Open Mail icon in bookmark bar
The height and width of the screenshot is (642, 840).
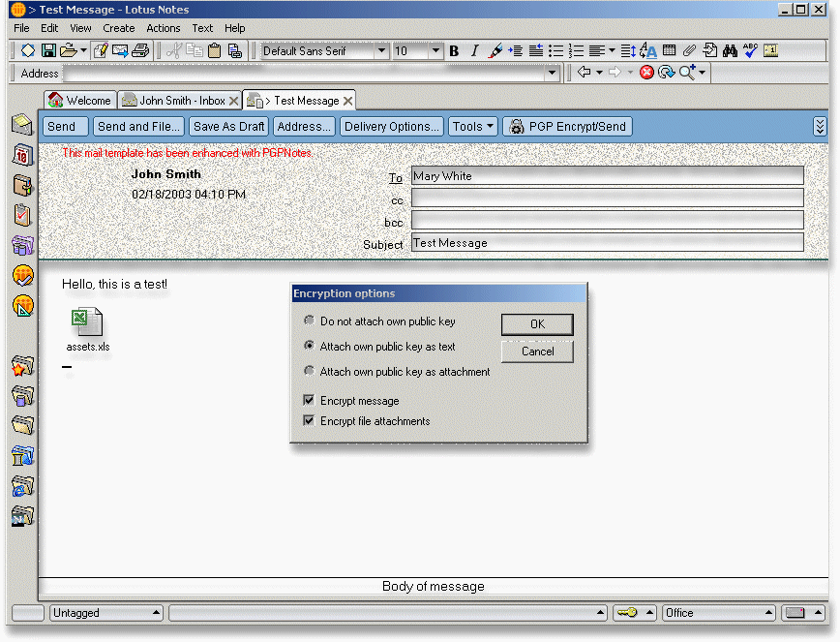click(22, 125)
